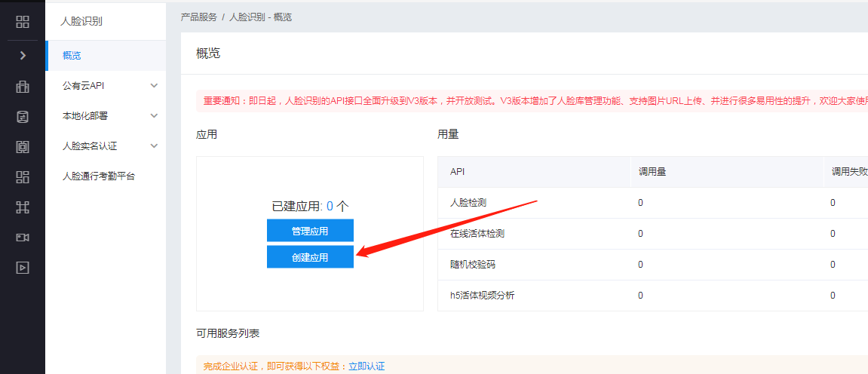Click the database cylinder icon in dark sidebar

pos(23,117)
